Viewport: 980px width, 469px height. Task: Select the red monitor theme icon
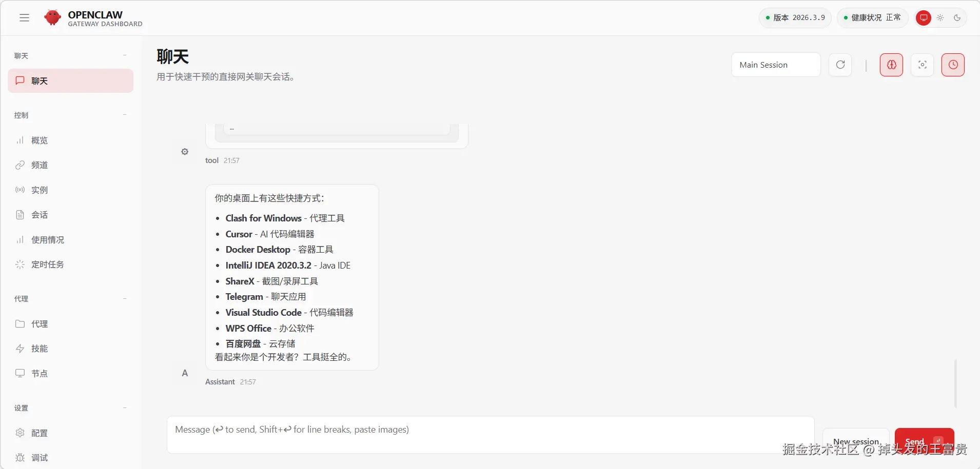click(923, 18)
